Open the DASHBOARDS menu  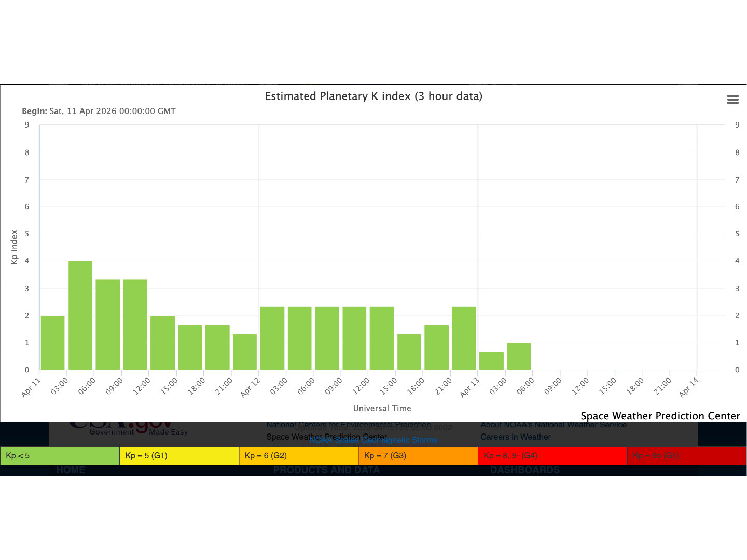coord(524,470)
